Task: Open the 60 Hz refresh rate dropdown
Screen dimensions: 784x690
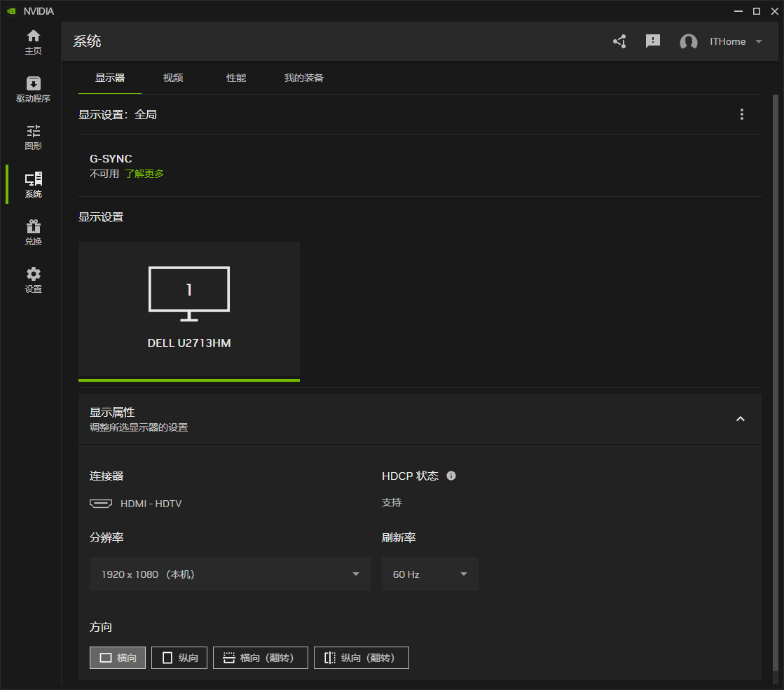Action: 429,573
